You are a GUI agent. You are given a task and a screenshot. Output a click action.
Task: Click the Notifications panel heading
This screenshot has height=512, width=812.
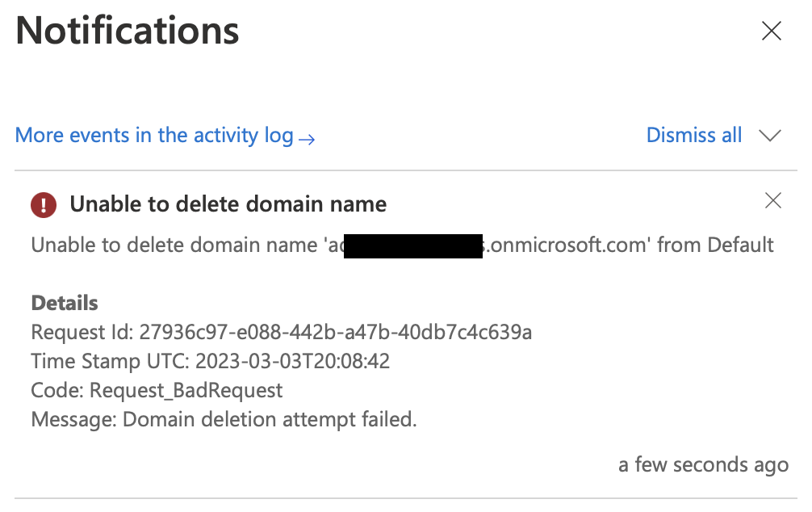[x=128, y=31]
